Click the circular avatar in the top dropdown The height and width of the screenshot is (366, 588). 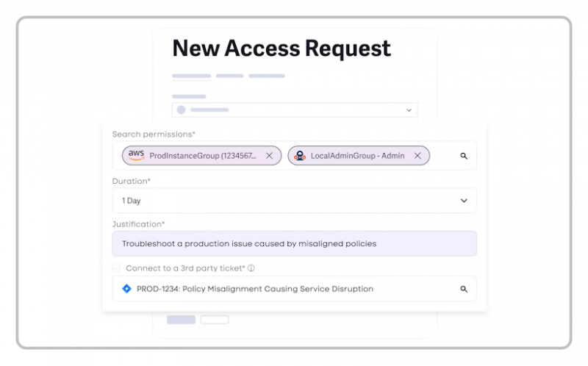181,110
